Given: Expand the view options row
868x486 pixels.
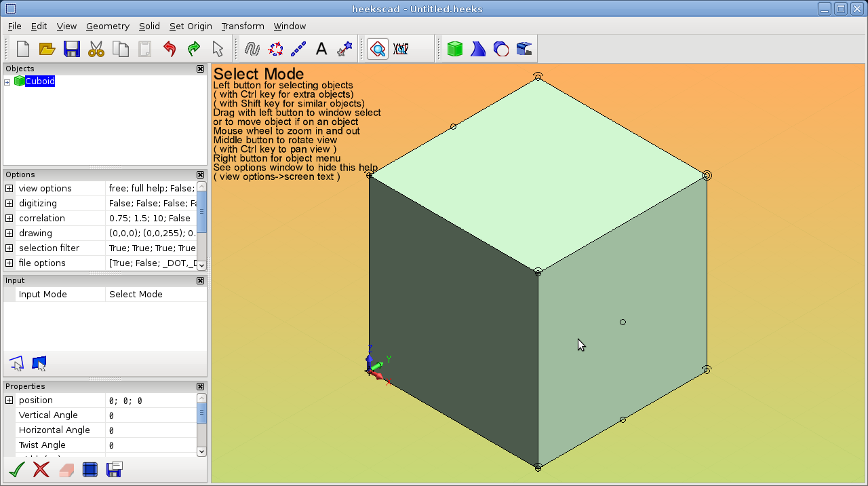Looking at the screenshot, I should pos(9,189).
